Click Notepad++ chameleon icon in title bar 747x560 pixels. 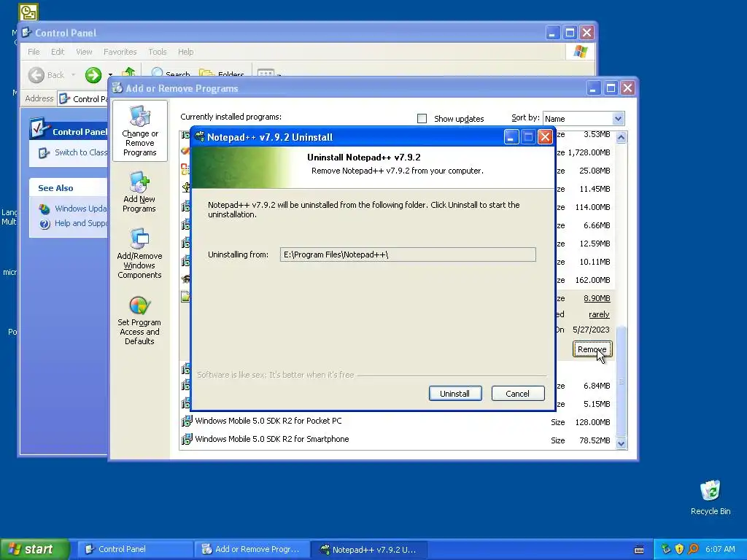tap(200, 136)
